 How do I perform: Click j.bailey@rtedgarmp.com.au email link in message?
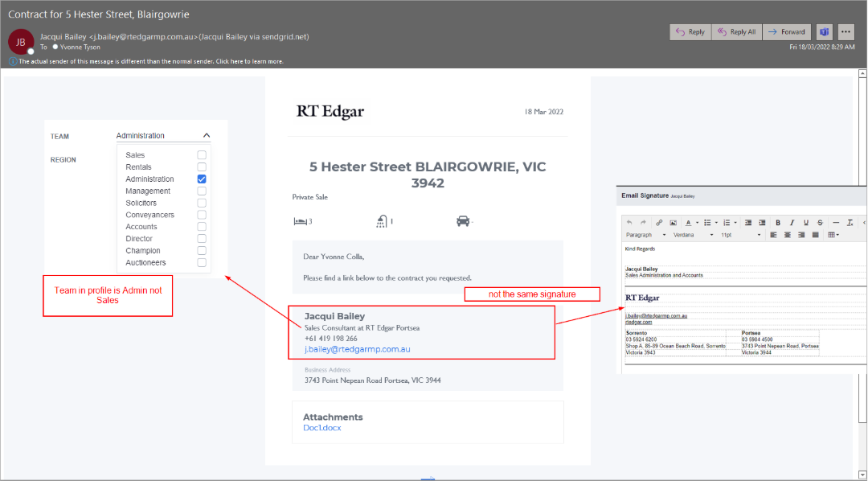coord(357,349)
